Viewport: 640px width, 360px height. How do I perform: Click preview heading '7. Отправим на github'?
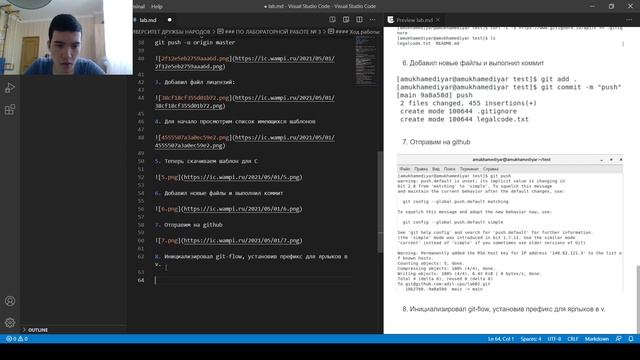[436, 142]
